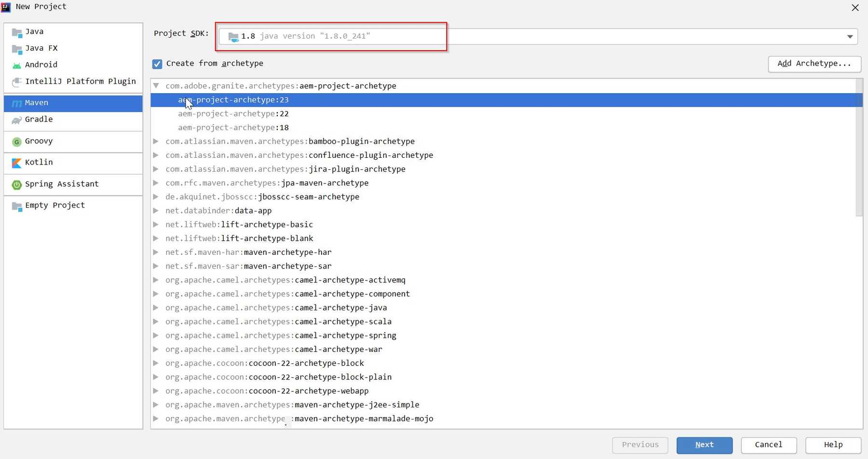This screenshot has width=868, height=459.
Task: Click the Help button
Action: 833,445
